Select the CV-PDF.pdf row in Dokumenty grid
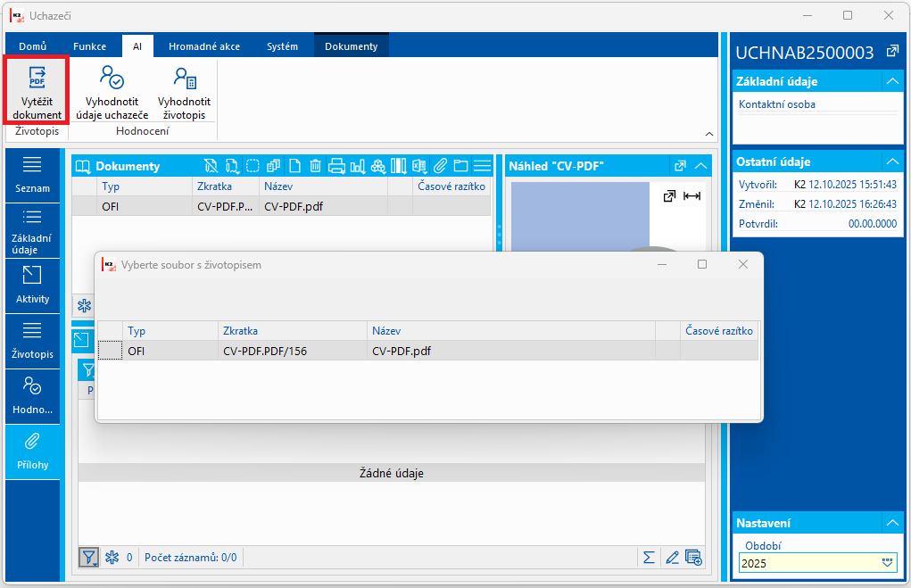This screenshot has width=911, height=588. (x=281, y=206)
